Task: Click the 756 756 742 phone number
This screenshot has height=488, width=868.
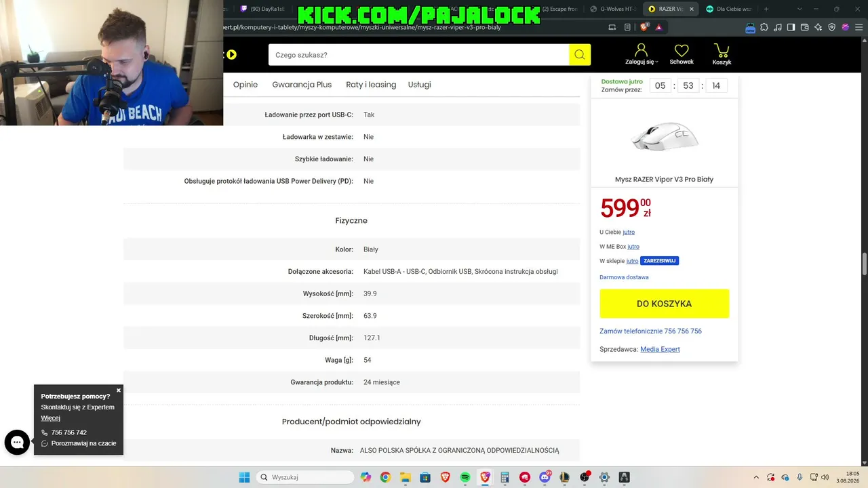Action: pyautogui.click(x=69, y=432)
